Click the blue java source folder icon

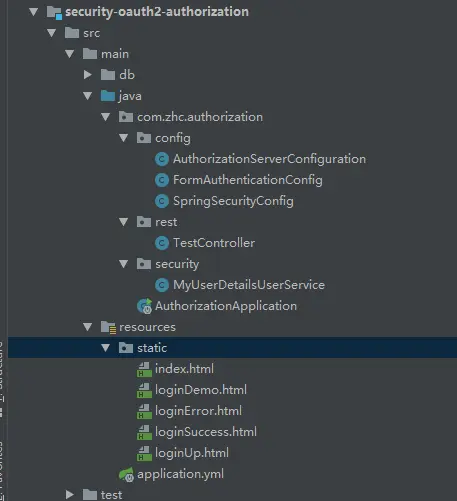(108, 96)
